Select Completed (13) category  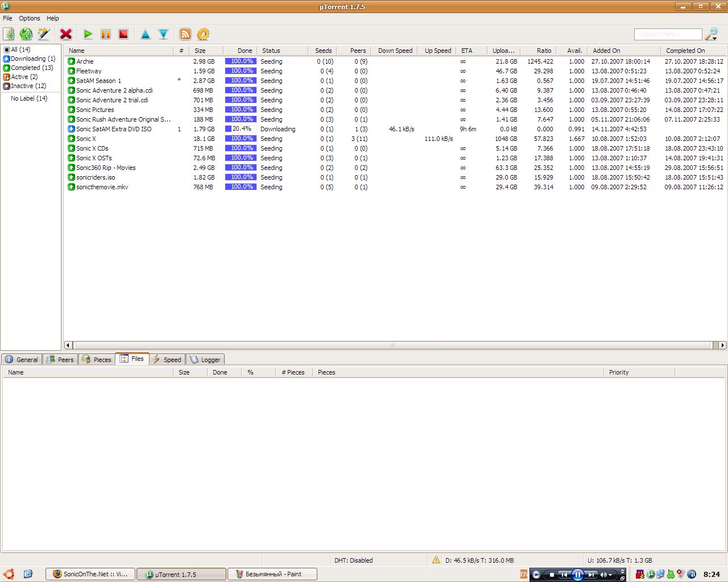[28, 68]
